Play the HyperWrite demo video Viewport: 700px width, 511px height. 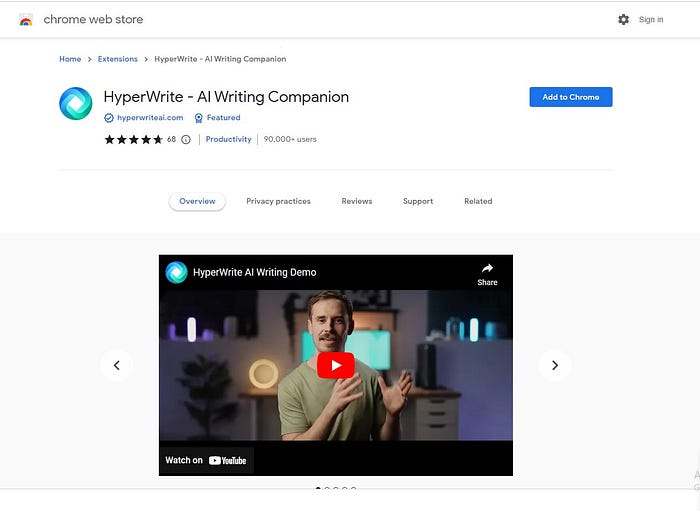click(336, 365)
